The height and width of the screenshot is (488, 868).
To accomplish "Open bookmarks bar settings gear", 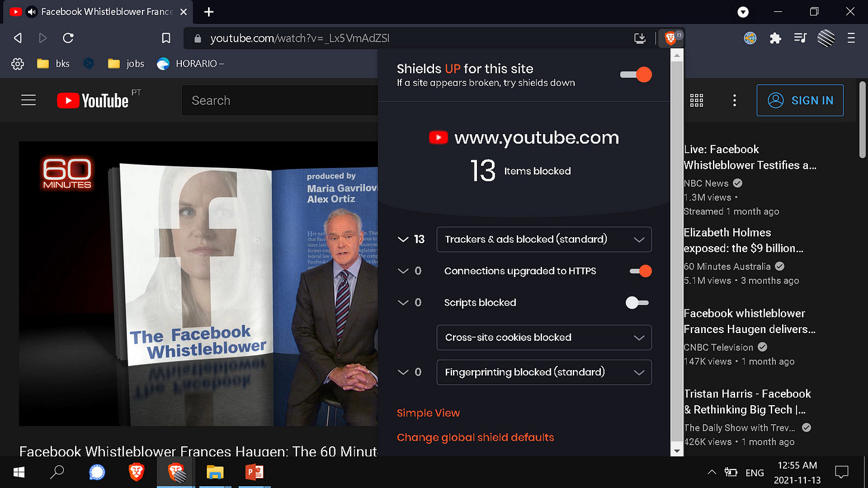I will click(x=17, y=64).
